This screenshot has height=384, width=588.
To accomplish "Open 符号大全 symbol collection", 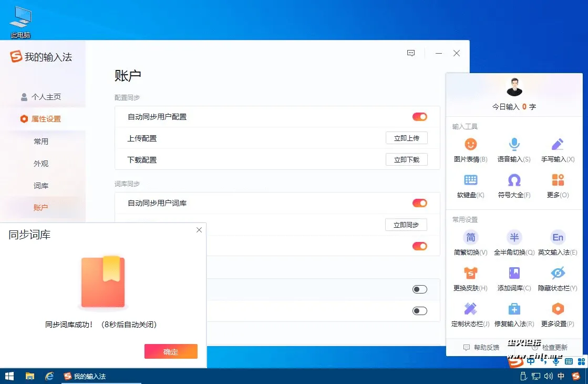I will point(513,187).
